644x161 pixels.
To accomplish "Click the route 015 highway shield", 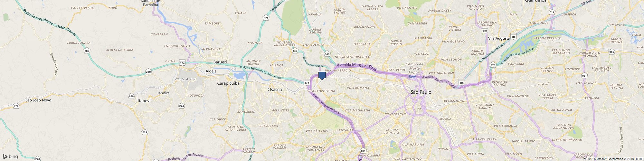I will [x=363, y=151].
